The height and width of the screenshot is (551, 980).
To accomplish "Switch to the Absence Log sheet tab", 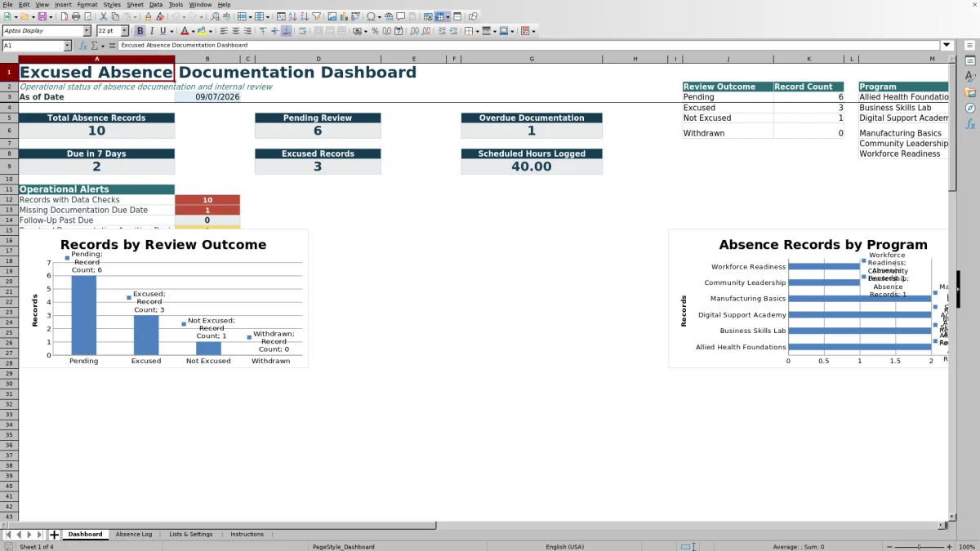I will click(x=134, y=535).
